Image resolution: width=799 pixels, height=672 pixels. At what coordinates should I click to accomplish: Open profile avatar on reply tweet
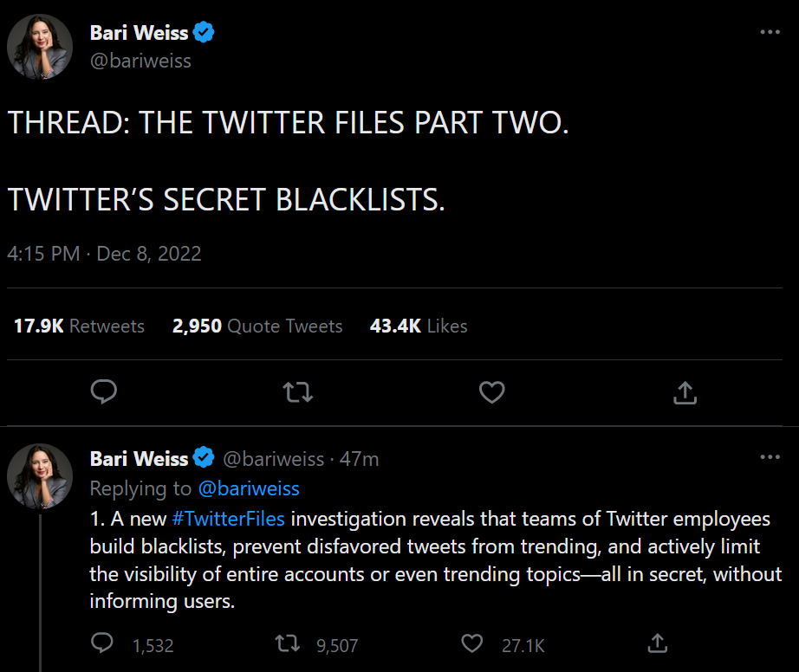(x=40, y=475)
